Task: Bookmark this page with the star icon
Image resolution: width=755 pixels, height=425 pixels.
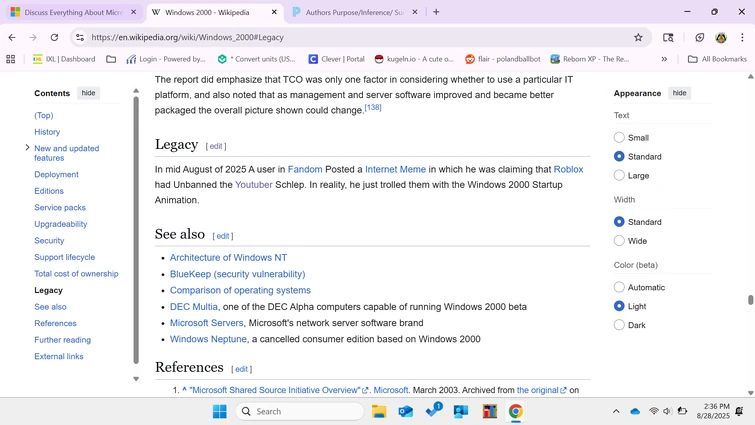Action: pyautogui.click(x=638, y=37)
